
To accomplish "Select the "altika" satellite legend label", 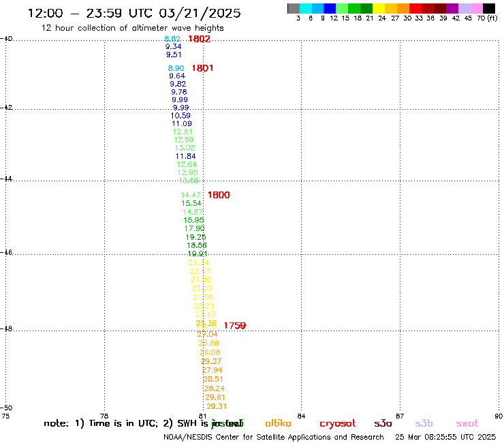I will point(278,423).
